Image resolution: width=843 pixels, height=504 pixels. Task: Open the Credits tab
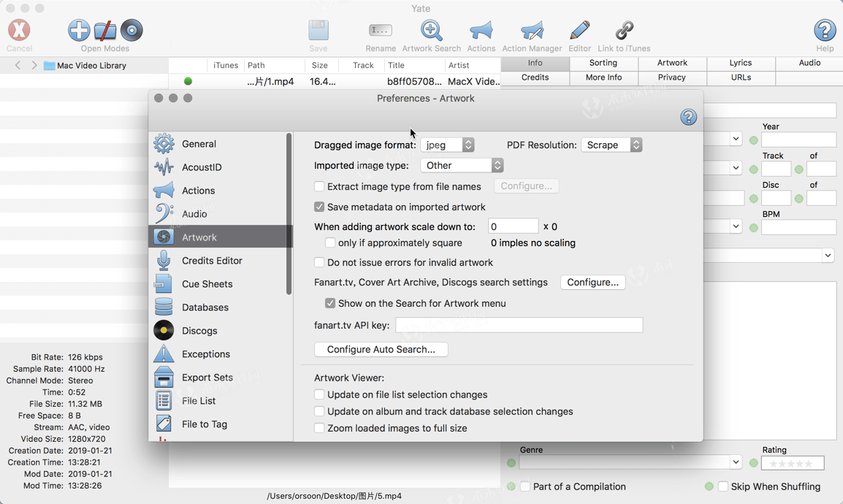coord(535,77)
